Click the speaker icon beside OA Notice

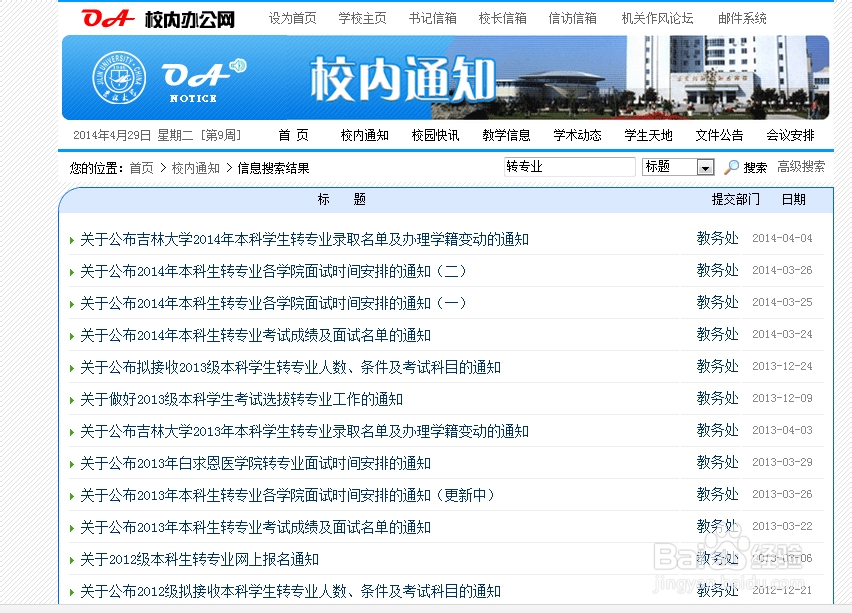coord(237,66)
